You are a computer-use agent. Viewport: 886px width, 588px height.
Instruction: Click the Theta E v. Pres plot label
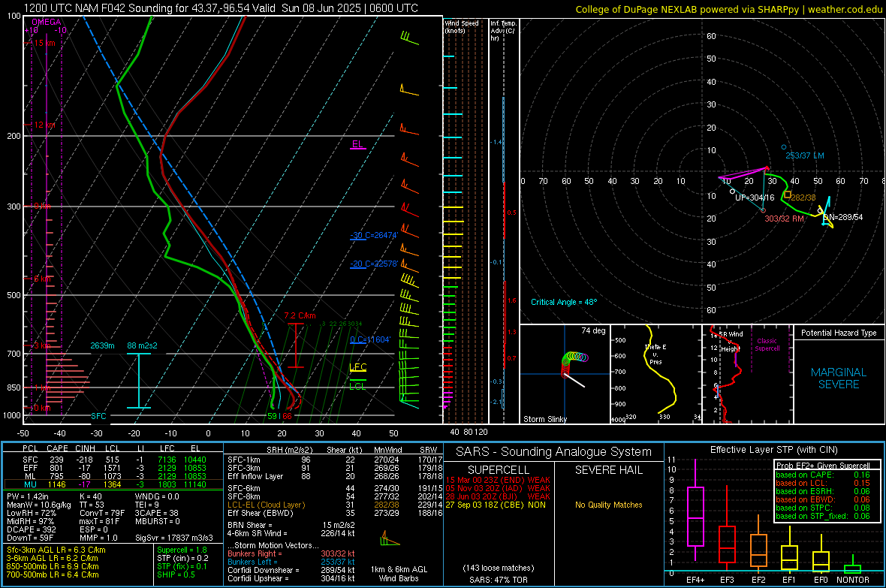pyautogui.click(x=655, y=354)
